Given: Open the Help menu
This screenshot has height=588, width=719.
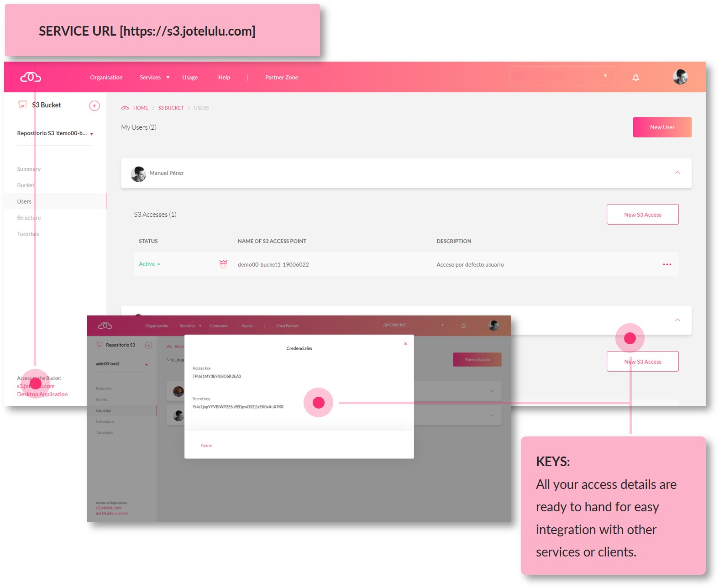Looking at the screenshot, I should pyautogui.click(x=224, y=77).
